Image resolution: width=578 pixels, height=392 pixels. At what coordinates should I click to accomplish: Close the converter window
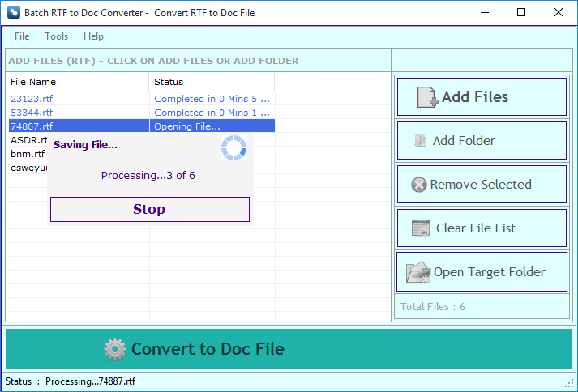(558, 12)
